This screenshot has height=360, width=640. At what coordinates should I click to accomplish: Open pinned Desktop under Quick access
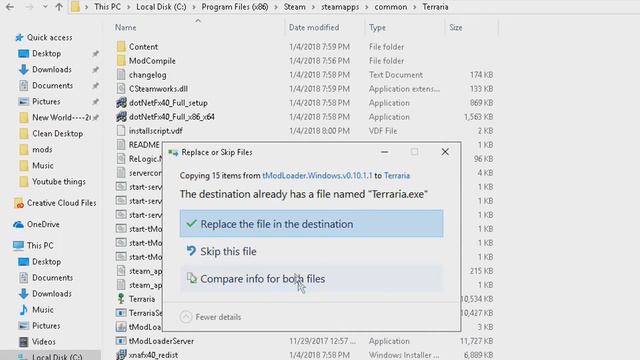coord(47,53)
